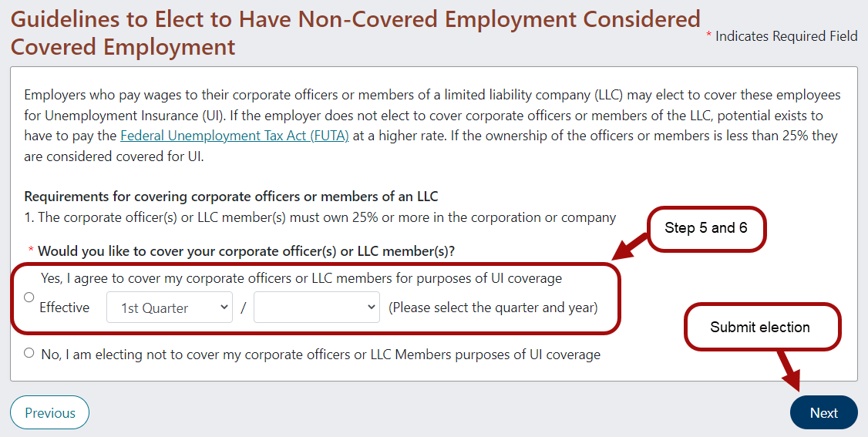Click the Step 5 and 6 callout

[705, 228]
